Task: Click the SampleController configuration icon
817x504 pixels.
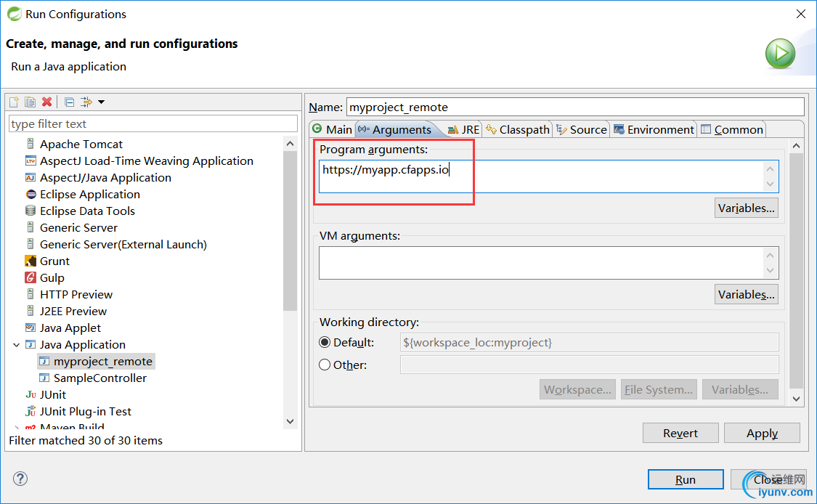Action: [44, 378]
